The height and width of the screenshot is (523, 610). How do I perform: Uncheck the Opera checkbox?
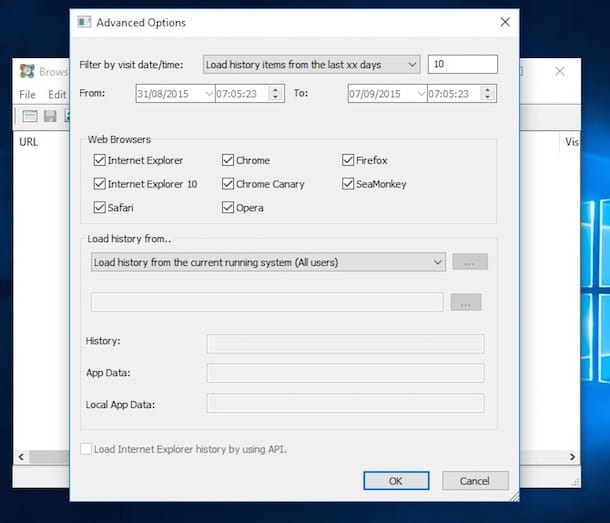pyautogui.click(x=228, y=207)
